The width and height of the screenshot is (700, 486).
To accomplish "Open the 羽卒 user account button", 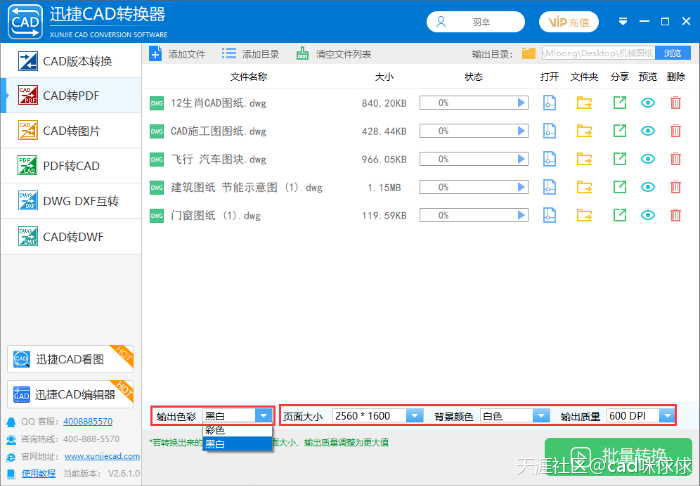I will coord(475,22).
